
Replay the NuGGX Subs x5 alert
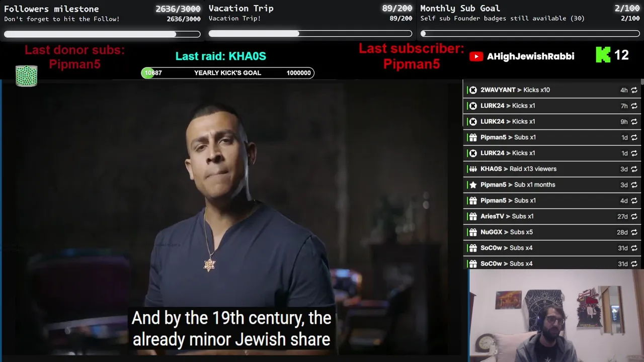[x=634, y=232]
